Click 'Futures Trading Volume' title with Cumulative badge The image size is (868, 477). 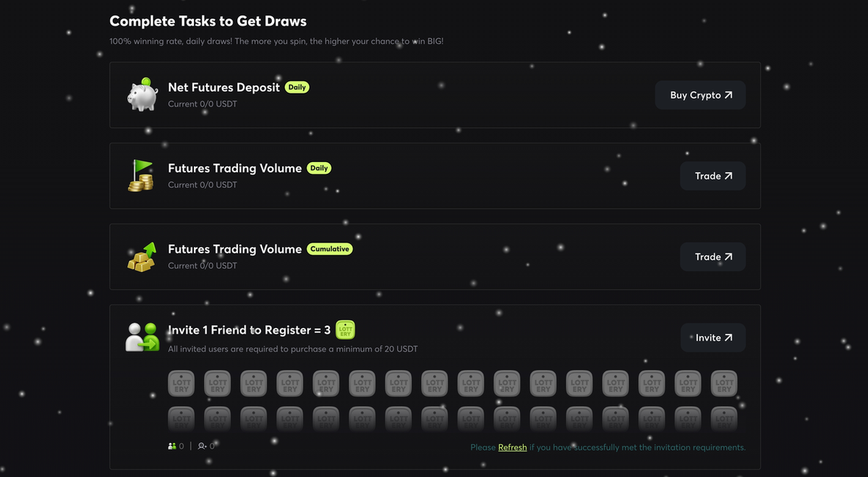[235, 250]
